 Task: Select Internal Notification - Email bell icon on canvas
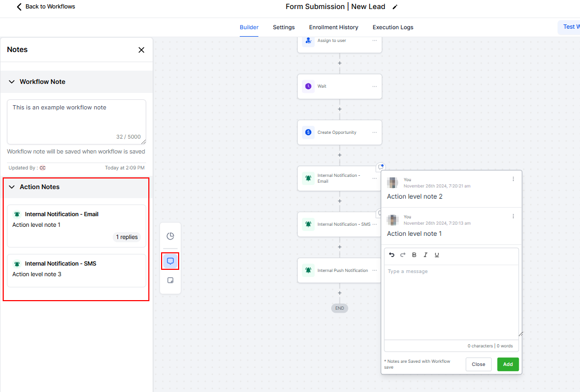click(x=308, y=178)
